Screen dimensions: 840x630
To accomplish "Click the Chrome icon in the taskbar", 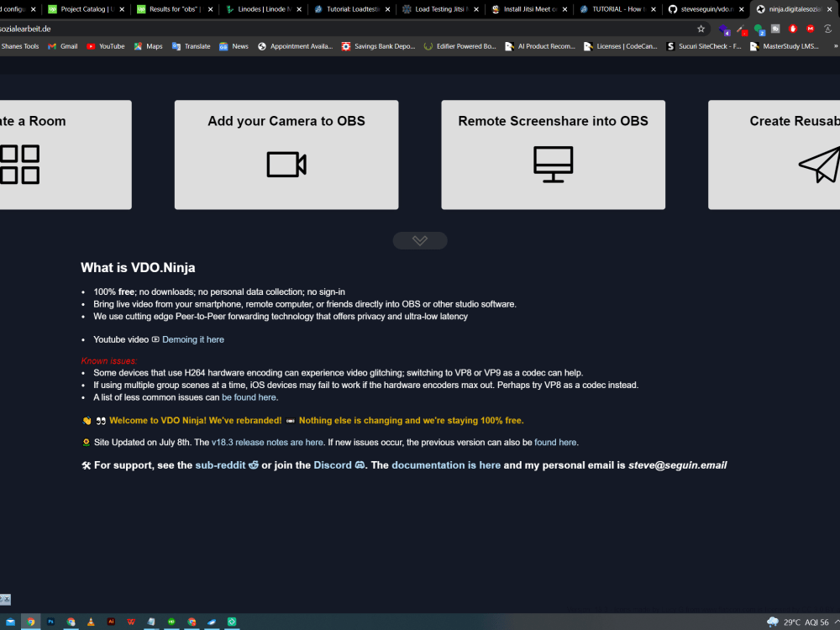I will pos(30,621).
